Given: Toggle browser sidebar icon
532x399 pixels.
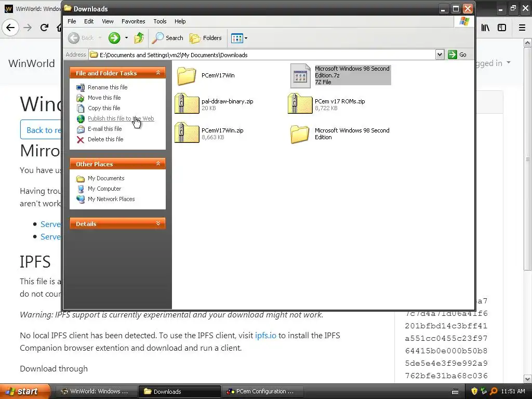Looking at the screenshot, I should (502, 28).
